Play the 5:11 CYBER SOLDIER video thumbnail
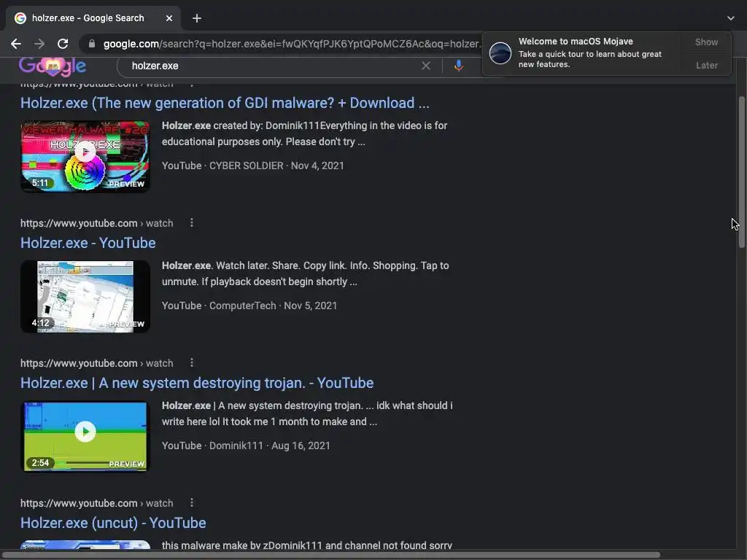The image size is (747, 560). coord(85,156)
